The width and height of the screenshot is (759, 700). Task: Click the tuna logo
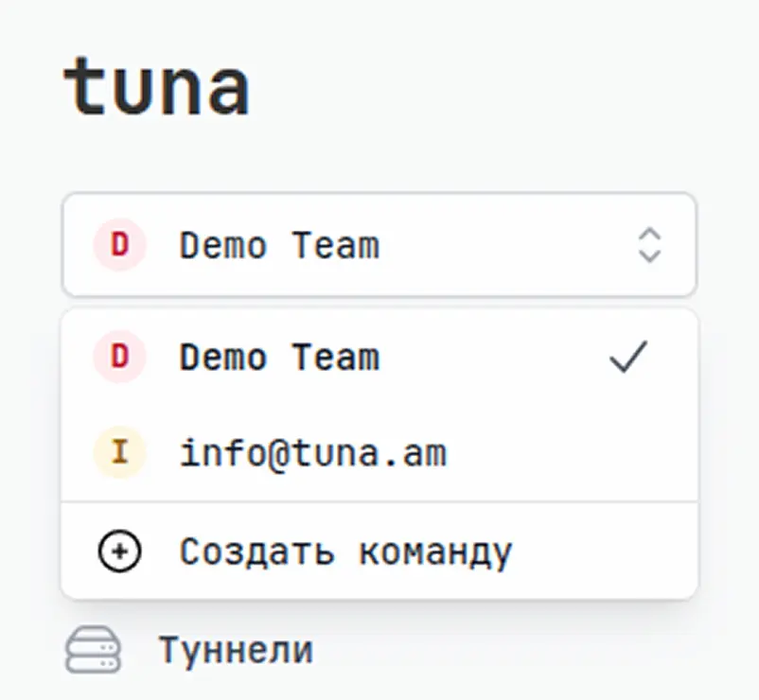(156, 85)
